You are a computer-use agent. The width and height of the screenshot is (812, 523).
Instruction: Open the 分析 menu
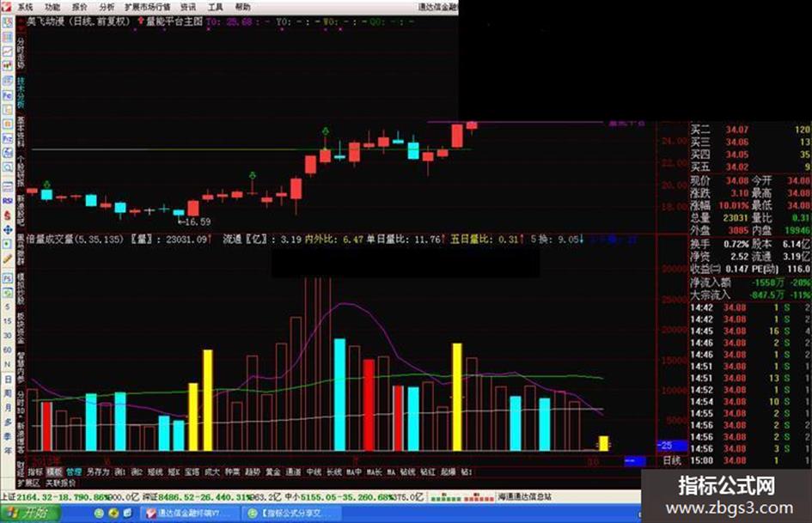coord(107,7)
